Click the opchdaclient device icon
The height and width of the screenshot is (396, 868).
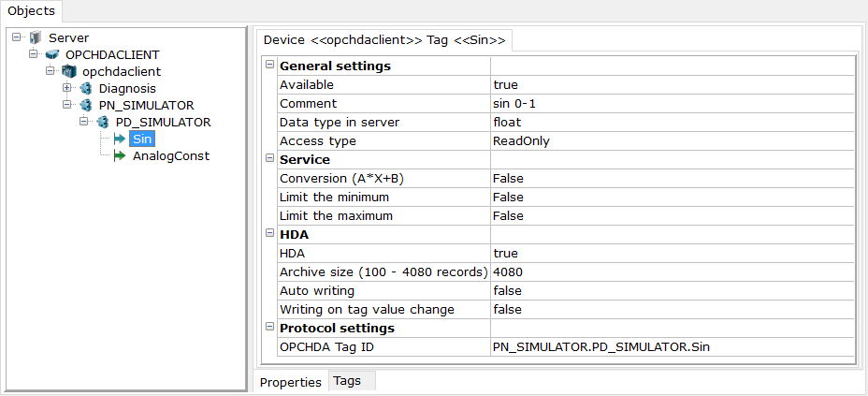tap(68, 71)
